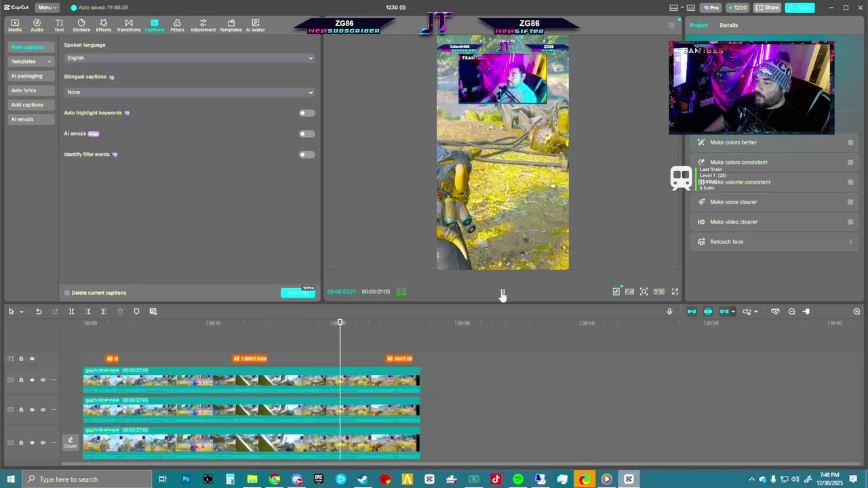Check the Delete current captions checkbox
The height and width of the screenshot is (488, 868).
tap(67, 293)
